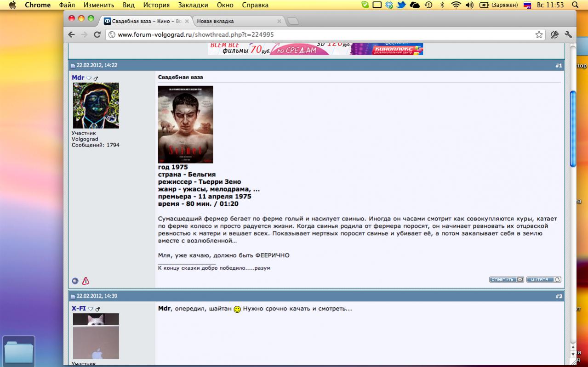
Task: Click the male gender icon beside Mdr
Action: click(x=96, y=78)
